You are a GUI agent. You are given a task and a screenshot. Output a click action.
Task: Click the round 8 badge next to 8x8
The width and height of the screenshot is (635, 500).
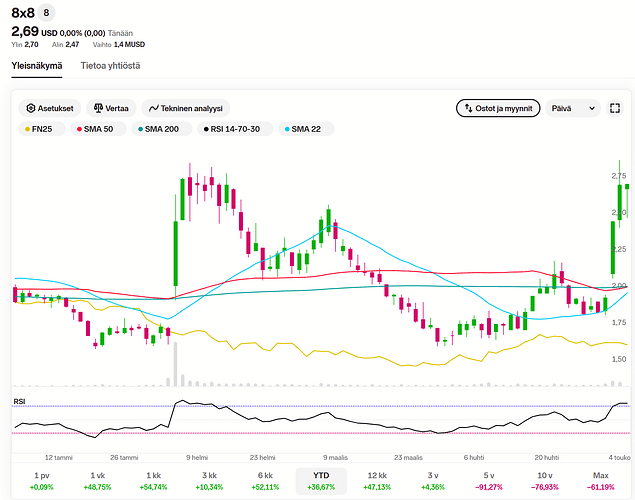point(46,13)
